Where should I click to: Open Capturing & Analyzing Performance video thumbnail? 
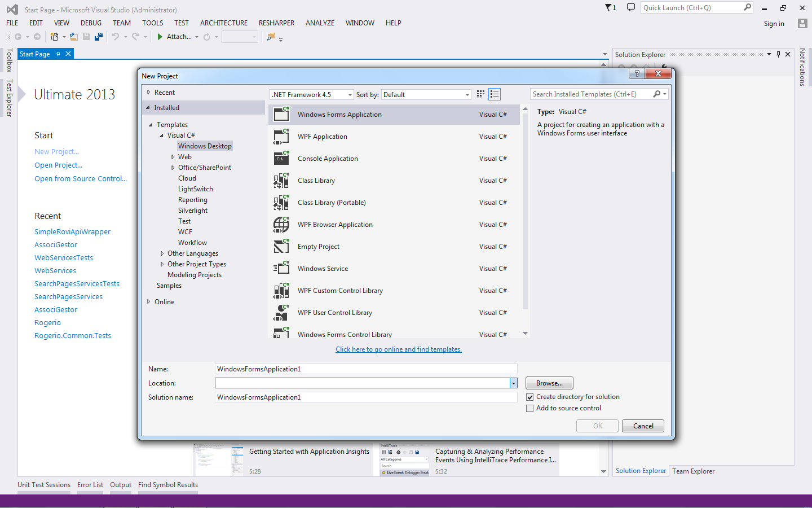[x=404, y=460]
